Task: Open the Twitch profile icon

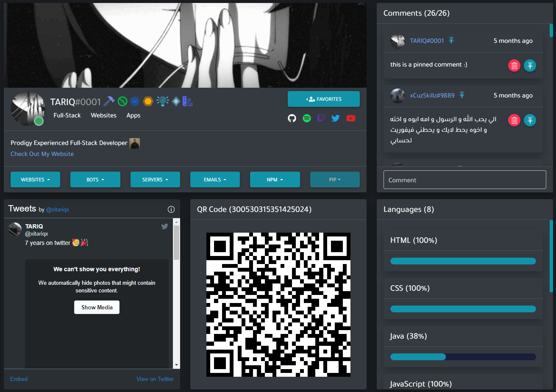Action: tap(321, 118)
